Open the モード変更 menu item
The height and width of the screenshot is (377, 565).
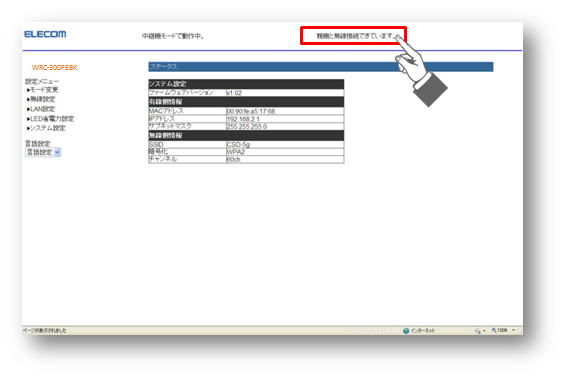click(x=44, y=90)
